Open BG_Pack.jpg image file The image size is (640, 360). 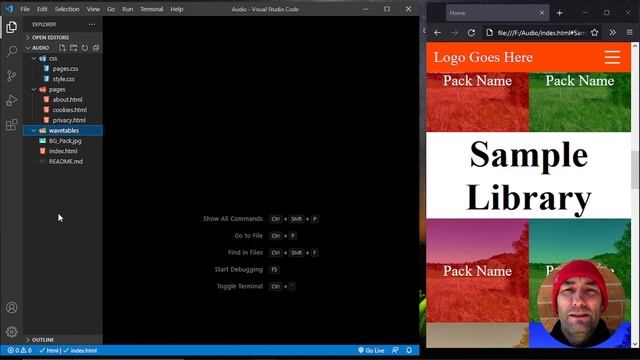click(65, 141)
